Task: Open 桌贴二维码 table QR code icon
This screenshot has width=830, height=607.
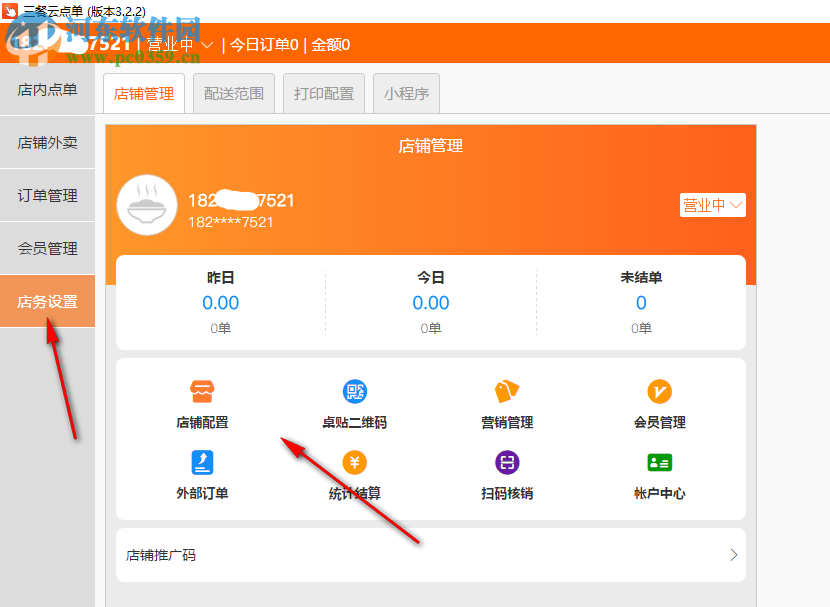Action: [354, 400]
